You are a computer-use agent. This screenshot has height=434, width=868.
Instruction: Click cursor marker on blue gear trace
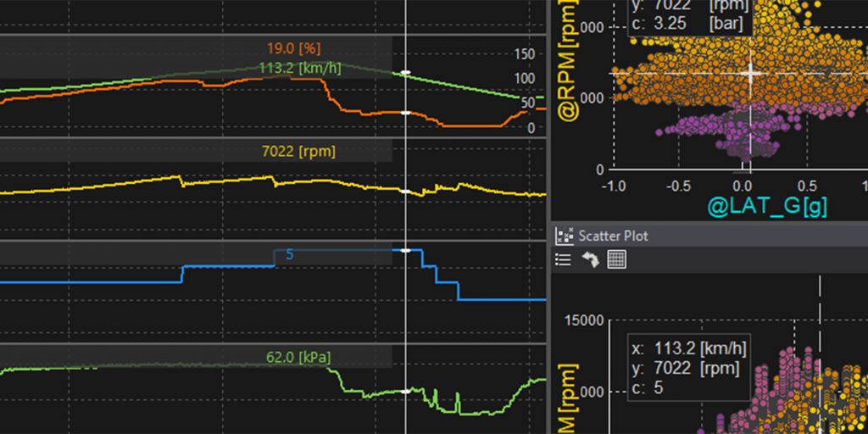[x=405, y=251]
